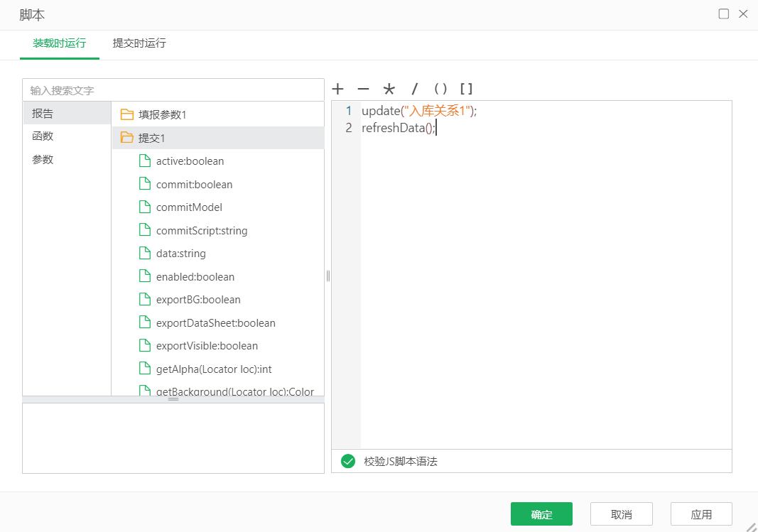Click file icon beside commitModel

coord(144,207)
